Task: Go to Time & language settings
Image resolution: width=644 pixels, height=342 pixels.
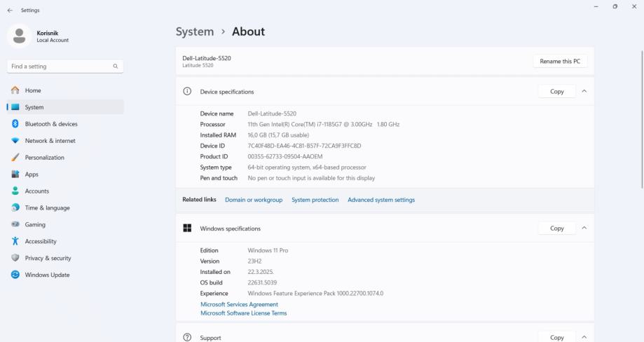Action: [x=47, y=208]
